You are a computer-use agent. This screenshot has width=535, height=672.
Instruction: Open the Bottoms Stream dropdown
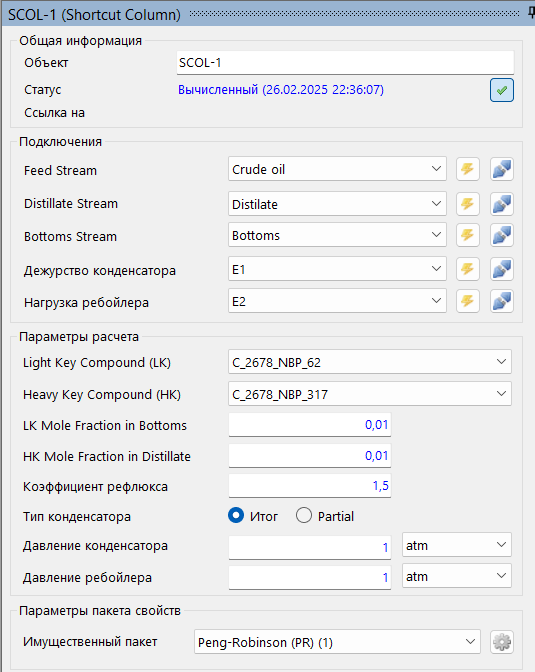coord(337,235)
